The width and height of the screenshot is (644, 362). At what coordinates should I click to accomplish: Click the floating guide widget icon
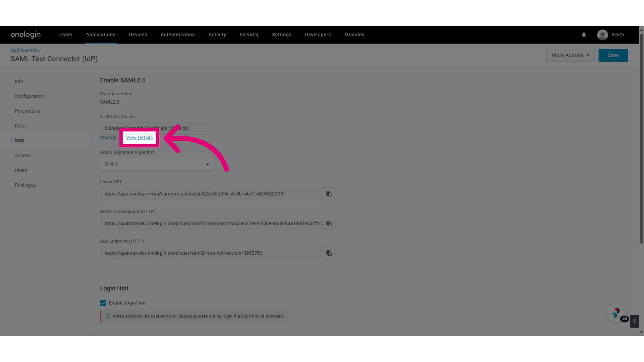pyautogui.click(x=616, y=313)
